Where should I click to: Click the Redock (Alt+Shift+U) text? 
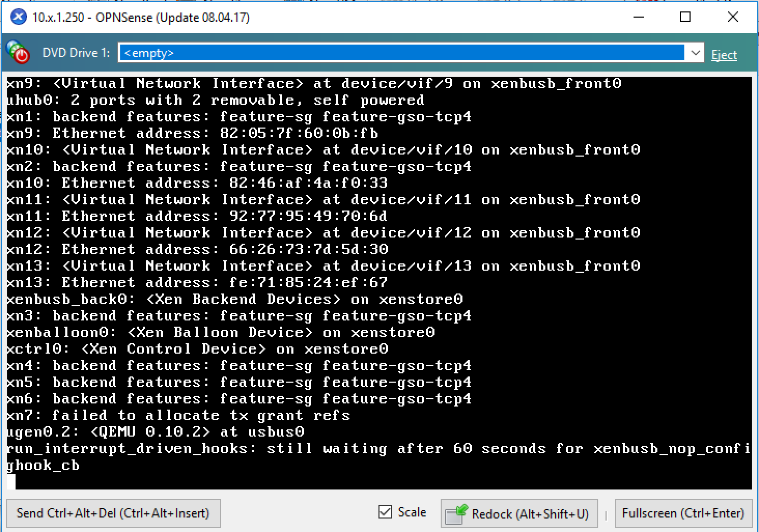pyautogui.click(x=530, y=514)
